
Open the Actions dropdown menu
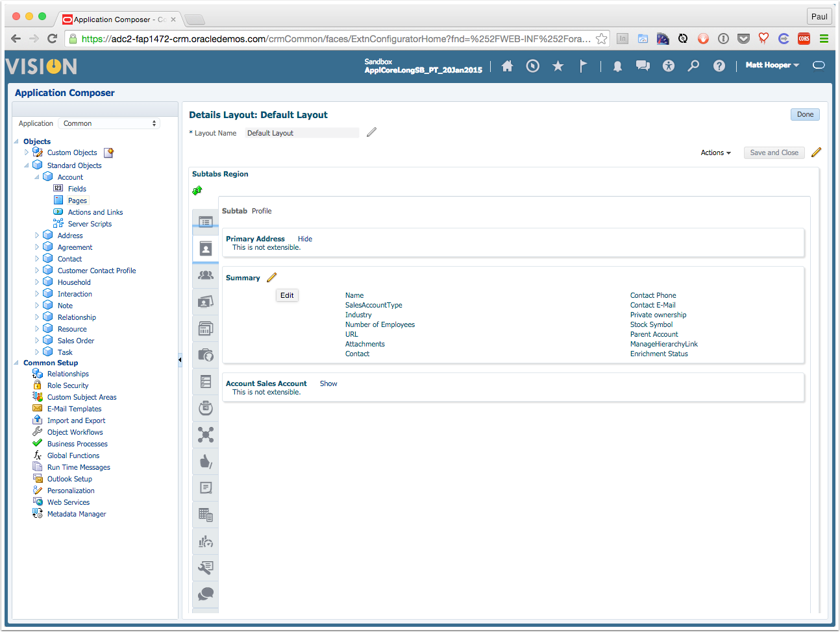pyautogui.click(x=715, y=152)
